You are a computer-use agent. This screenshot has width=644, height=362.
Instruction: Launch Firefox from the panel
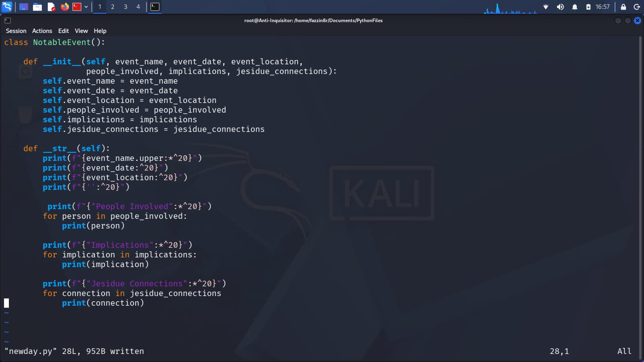pyautogui.click(x=64, y=7)
